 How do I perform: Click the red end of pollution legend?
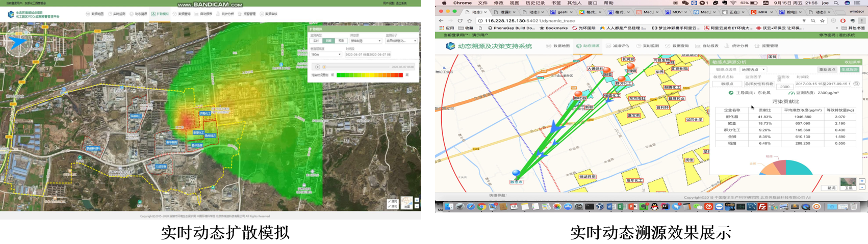(400, 75)
